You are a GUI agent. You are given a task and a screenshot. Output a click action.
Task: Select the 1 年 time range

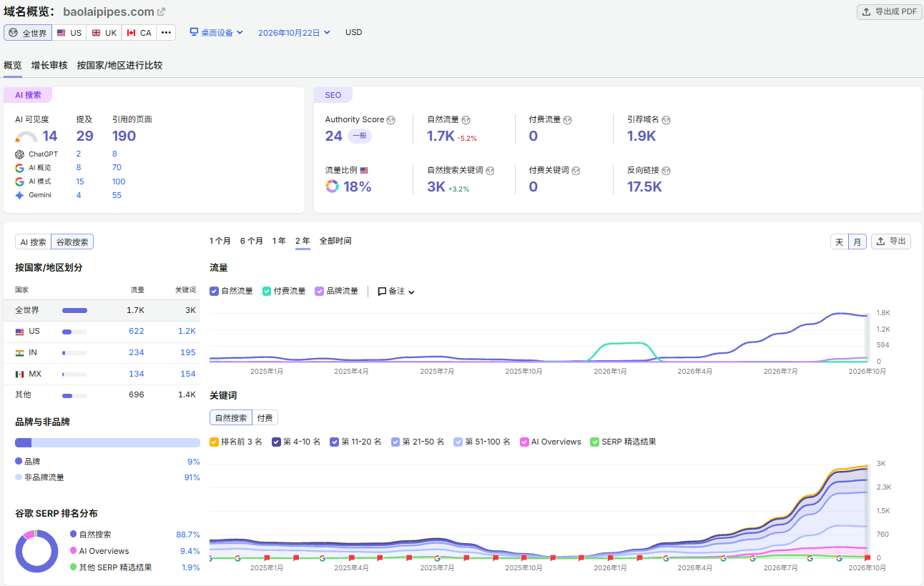279,241
